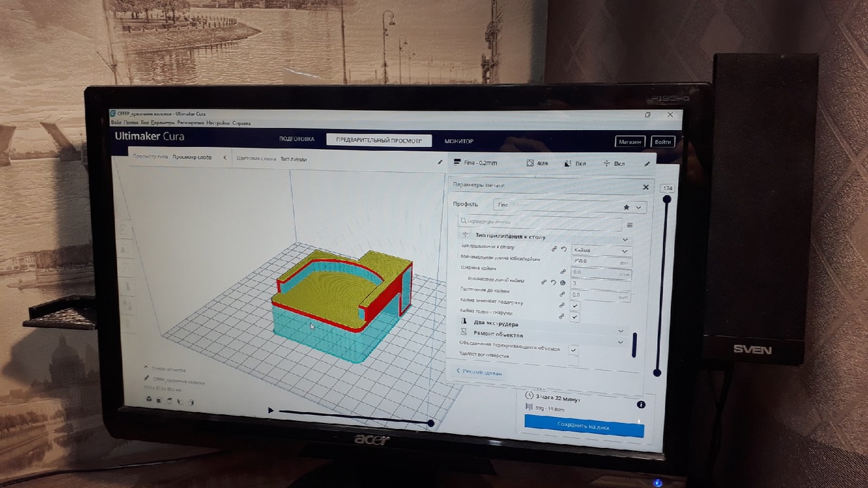Image resolution: width=868 pixels, height=488 pixels.
Task: Open the Параметры menu
Action: pyautogui.click(x=163, y=123)
